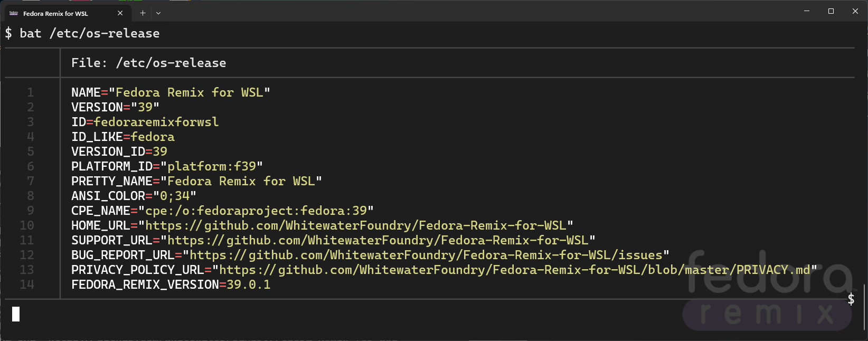Open a new terminal tab
The height and width of the screenshot is (341, 868).
pyautogui.click(x=143, y=13)
